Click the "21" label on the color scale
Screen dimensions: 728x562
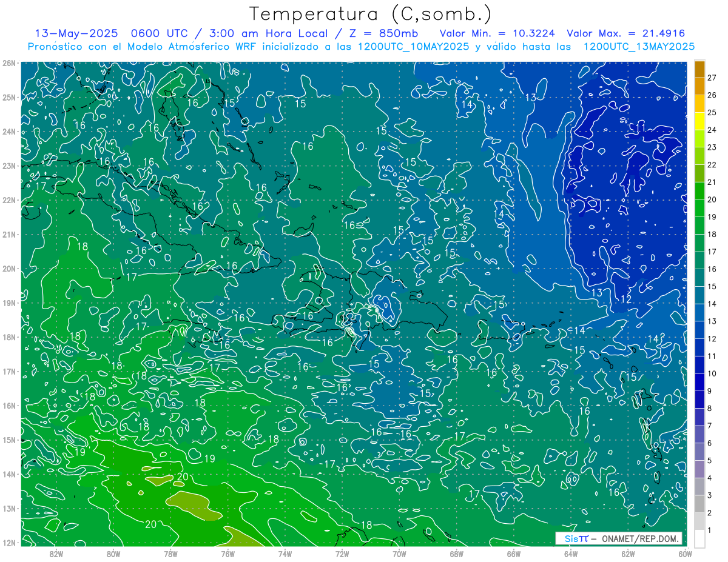click(x=712, y=182)
